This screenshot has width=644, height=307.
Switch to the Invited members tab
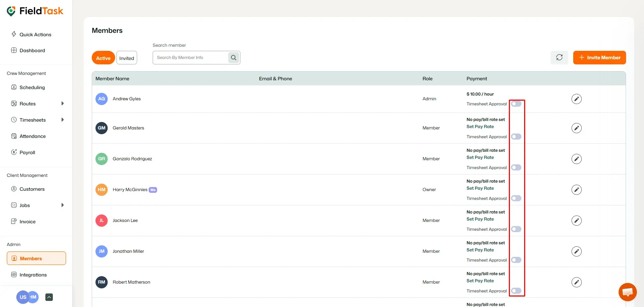pyautogui.click(x=127, y=58)
